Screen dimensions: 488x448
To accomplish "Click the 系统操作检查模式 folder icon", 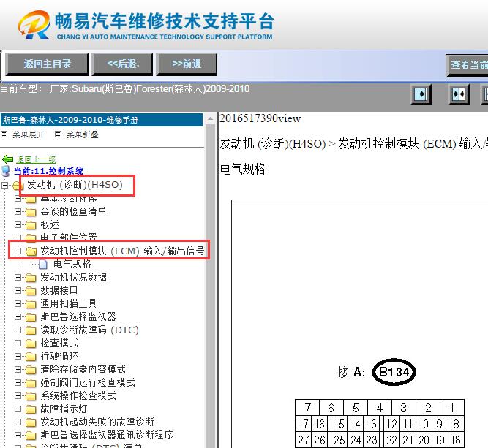I will [31, 396].
